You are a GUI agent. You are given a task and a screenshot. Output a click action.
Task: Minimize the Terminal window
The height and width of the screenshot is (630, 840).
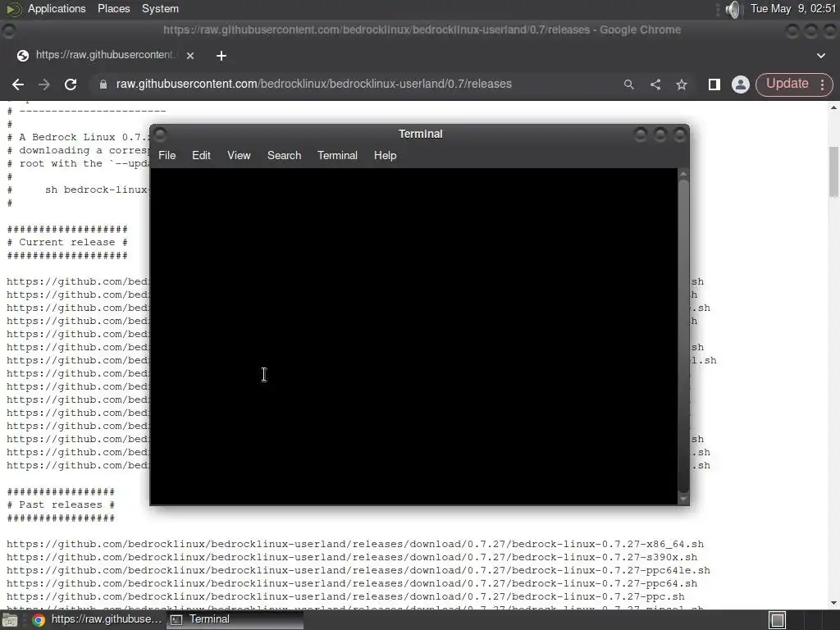[640, 134]
